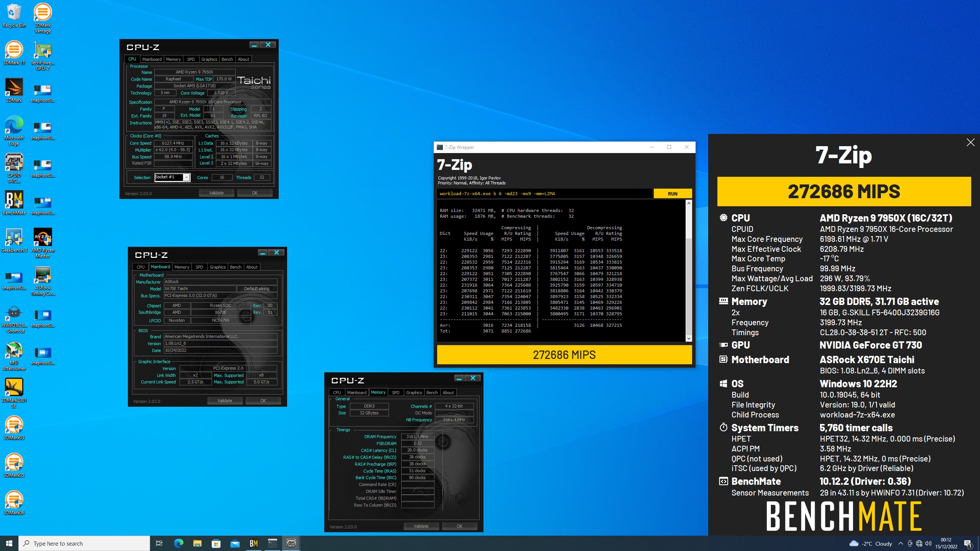Open the volume tray icon
980x551 pixels.
pos(928,543)
